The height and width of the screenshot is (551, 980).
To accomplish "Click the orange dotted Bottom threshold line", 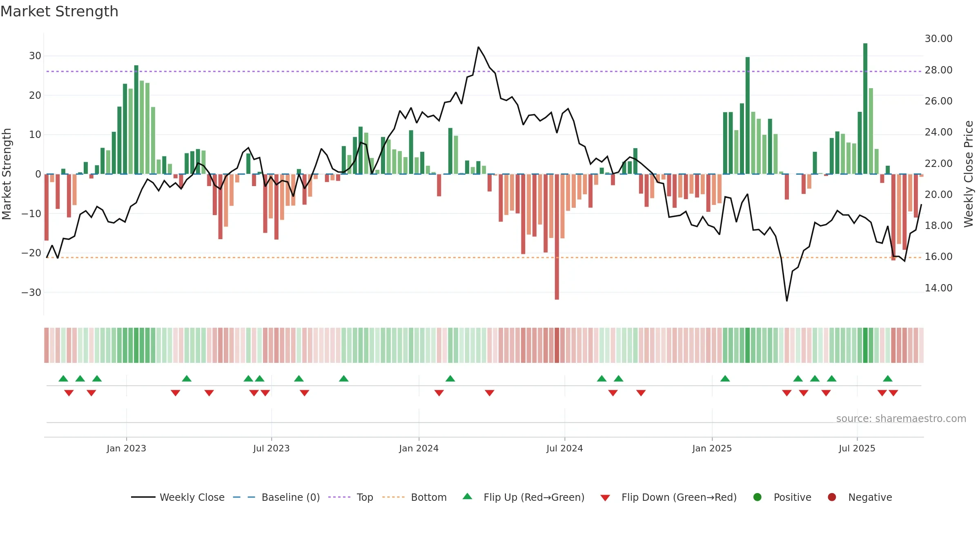I will pos(484,258).
